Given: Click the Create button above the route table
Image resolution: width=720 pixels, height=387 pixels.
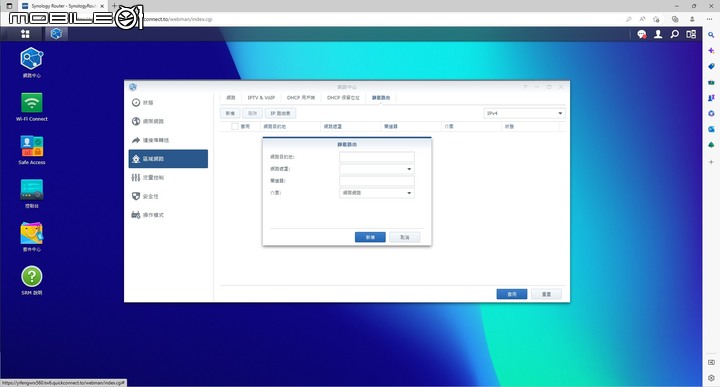Looking at the screenshot, I should tap(230, 113).
